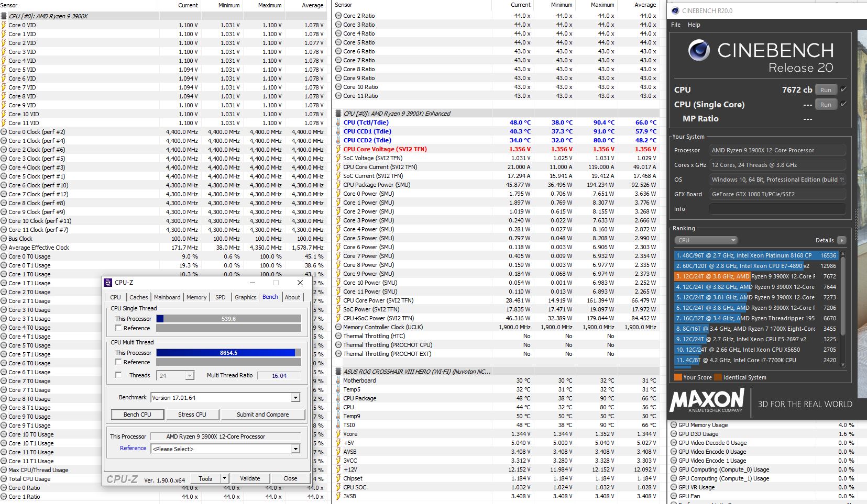Click the chip icon of the ASUS ROG CROSSHAIR VIII HERO header
The height and width of the screenshot is (504, 867).
point(338,372)
